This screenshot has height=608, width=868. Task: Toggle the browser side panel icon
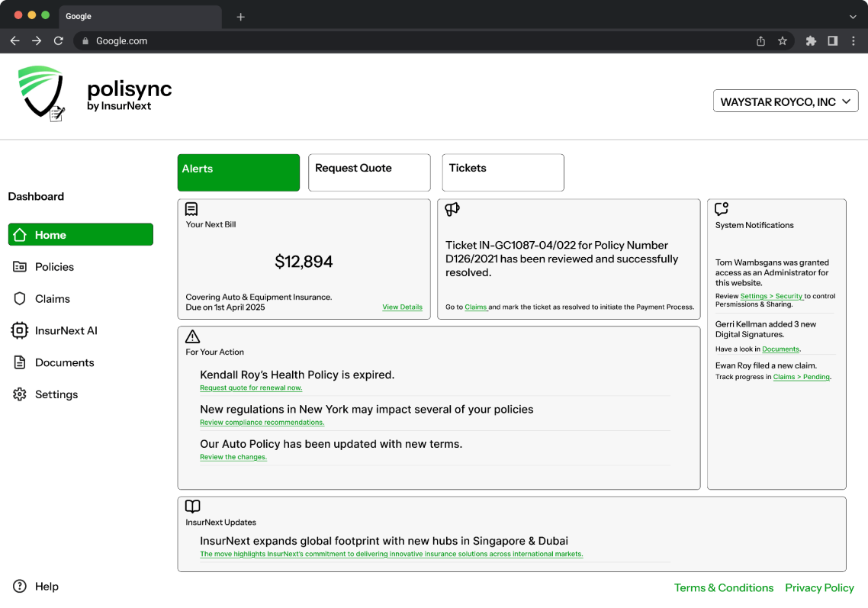point(833,41)
